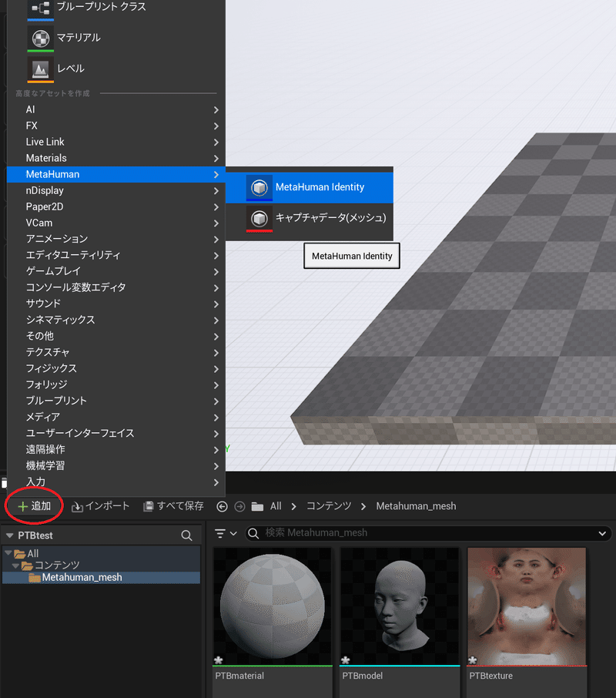Screen dimensions: 616x698
Task: Collapse the PTBtest panel triangle
Action: tap(10, 535)
